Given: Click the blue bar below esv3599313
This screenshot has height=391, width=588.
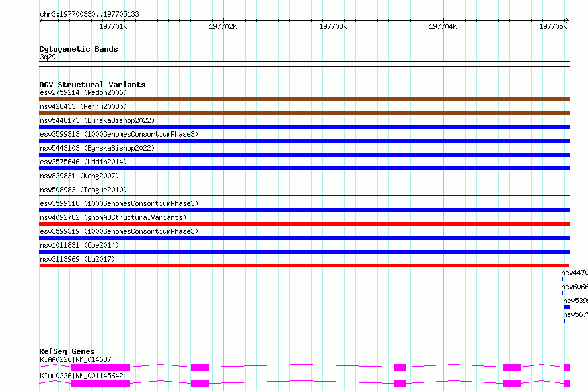Looking at the screenshot, I should (x=304, y=141).
